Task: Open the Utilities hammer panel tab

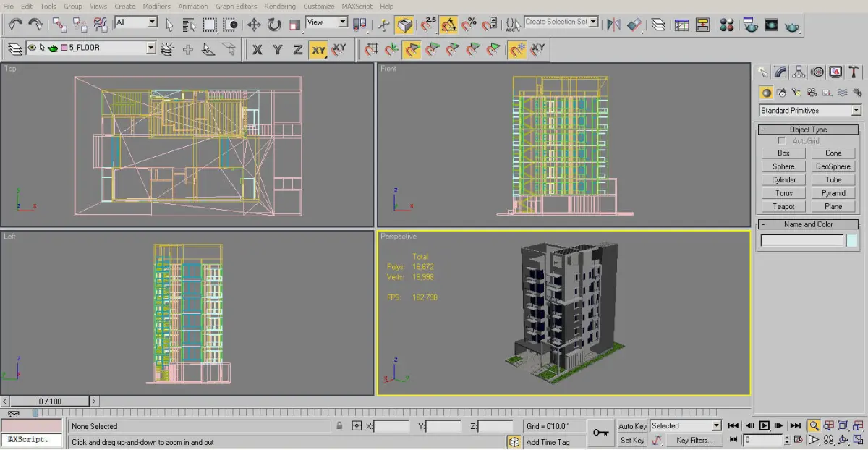Action: [x=854, y=72]
